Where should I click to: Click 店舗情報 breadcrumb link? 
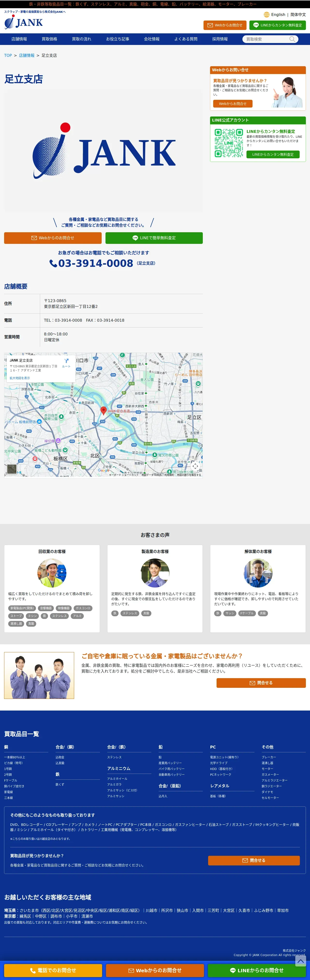point(27,56)
